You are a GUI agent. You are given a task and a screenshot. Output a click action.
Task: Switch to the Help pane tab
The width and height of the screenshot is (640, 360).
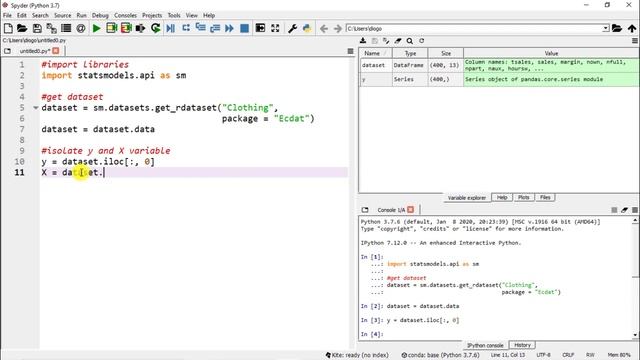click(x=502, y=198)
